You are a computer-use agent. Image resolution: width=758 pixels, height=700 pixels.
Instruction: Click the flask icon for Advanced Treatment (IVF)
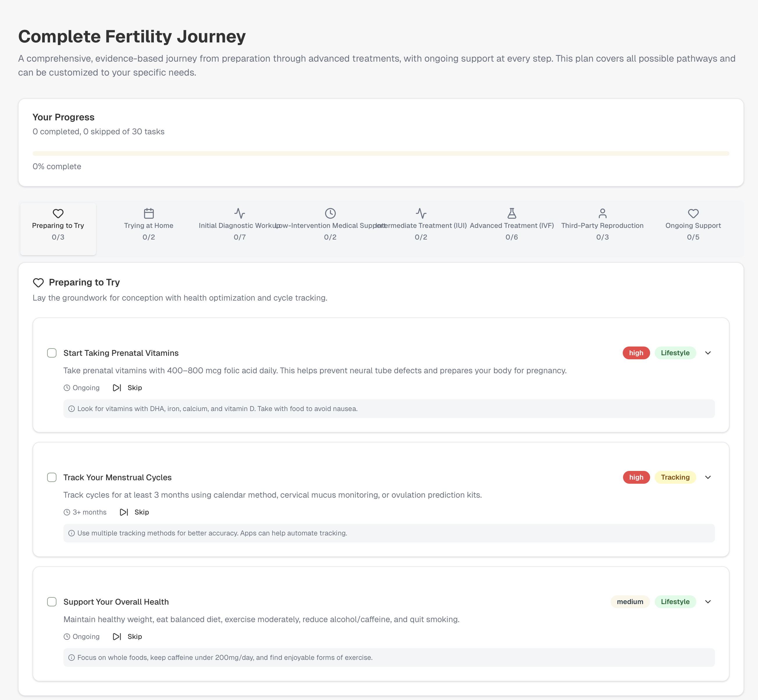coord(512,213)
